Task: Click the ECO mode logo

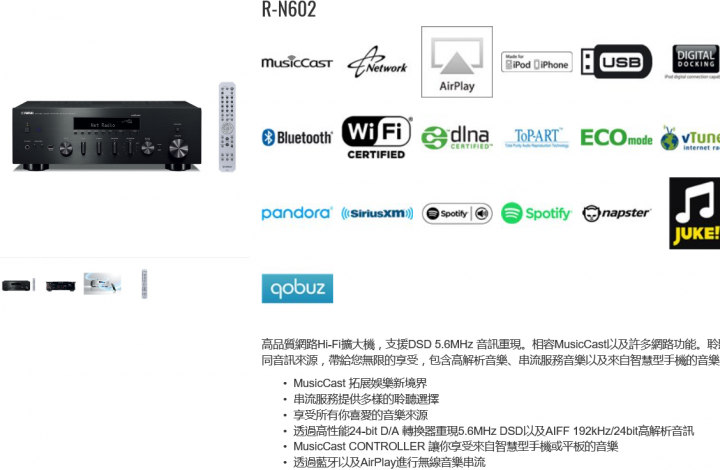Action: pos(616,137)
